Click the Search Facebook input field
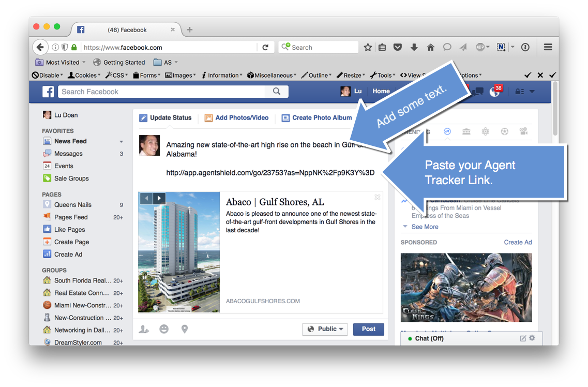Screen dimensions: 588x387 pos(162,92)
